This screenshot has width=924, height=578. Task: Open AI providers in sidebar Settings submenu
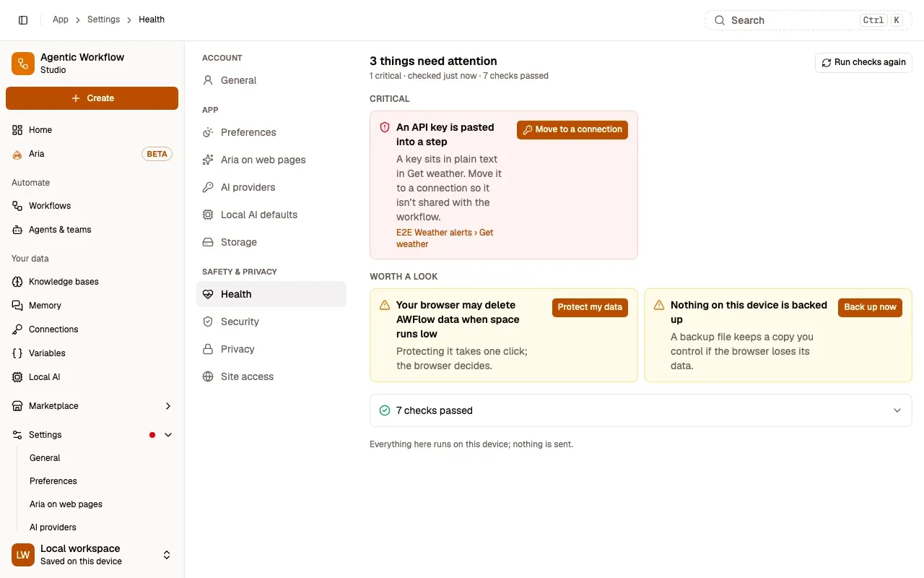tap(53, 527)
